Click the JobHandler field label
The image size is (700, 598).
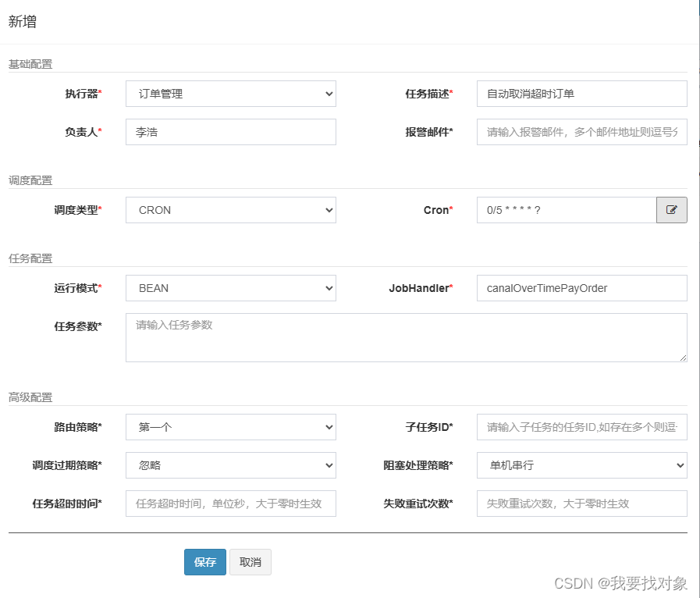click(x=421, y=288)
